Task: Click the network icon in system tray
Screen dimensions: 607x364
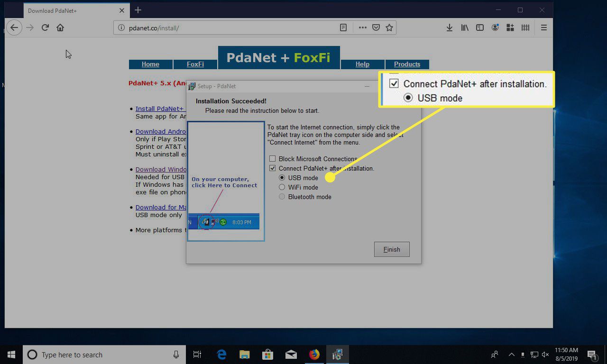Action: point(534,355)
